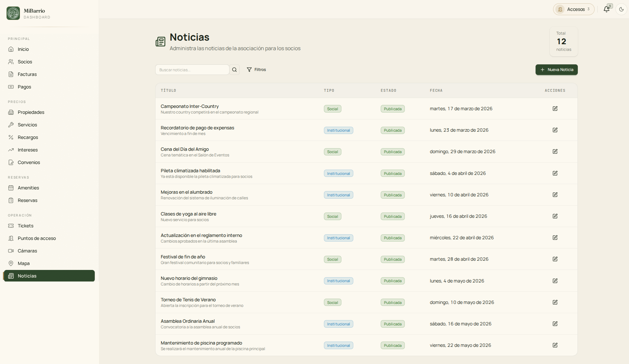The image size is (629, 364).
Task: Edit the Campeonato Inter-Country news item
Action: click(x=555, y=109)
